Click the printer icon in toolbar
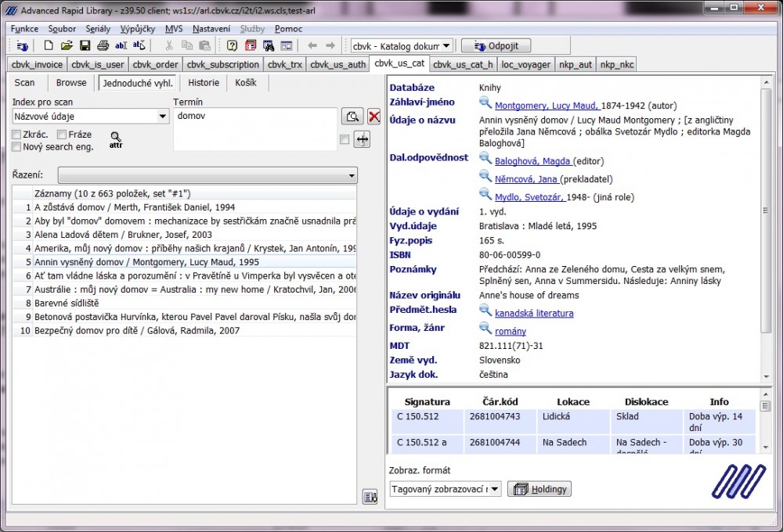This screenshot has width=783, height=532. (x=103, y=46)
